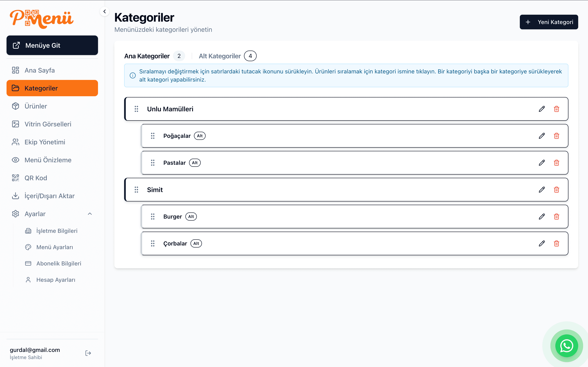Edit the Burger subcategory
This screenshot has height=367, width=588.
(x=542, y=217)
